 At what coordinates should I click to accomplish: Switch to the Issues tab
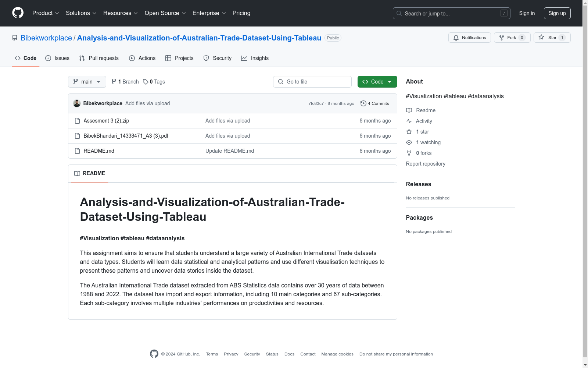tap(57, 58)
